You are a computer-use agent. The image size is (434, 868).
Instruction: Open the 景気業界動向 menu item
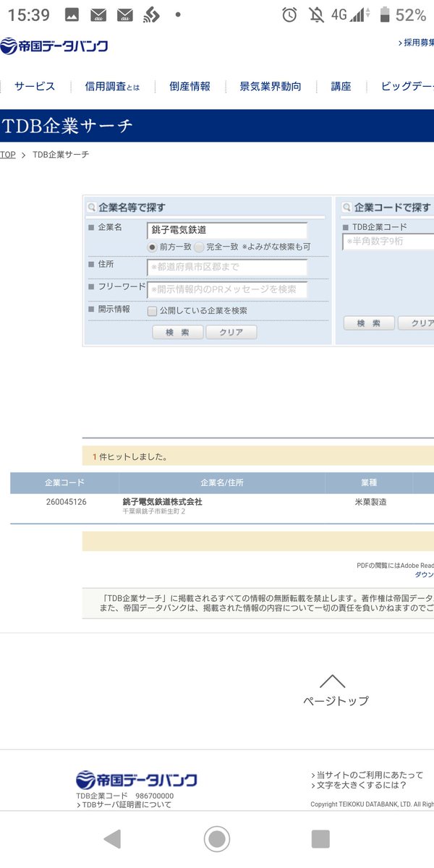[x=271, y=86]
